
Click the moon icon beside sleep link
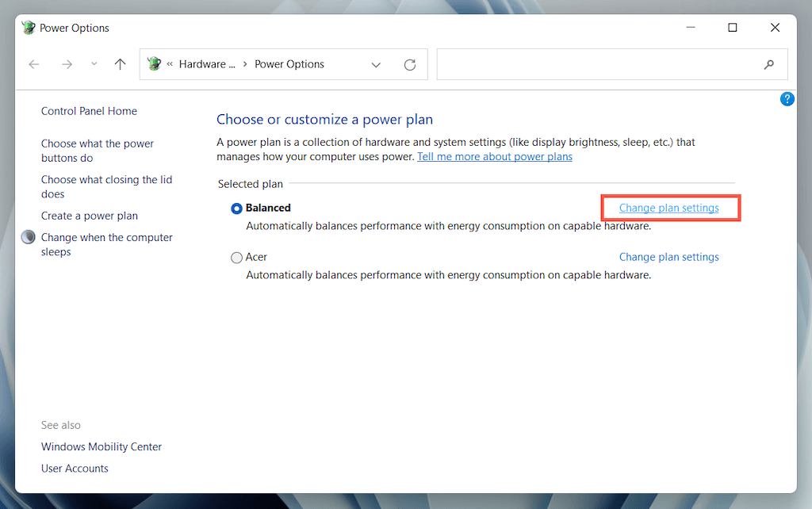point(29,237)
